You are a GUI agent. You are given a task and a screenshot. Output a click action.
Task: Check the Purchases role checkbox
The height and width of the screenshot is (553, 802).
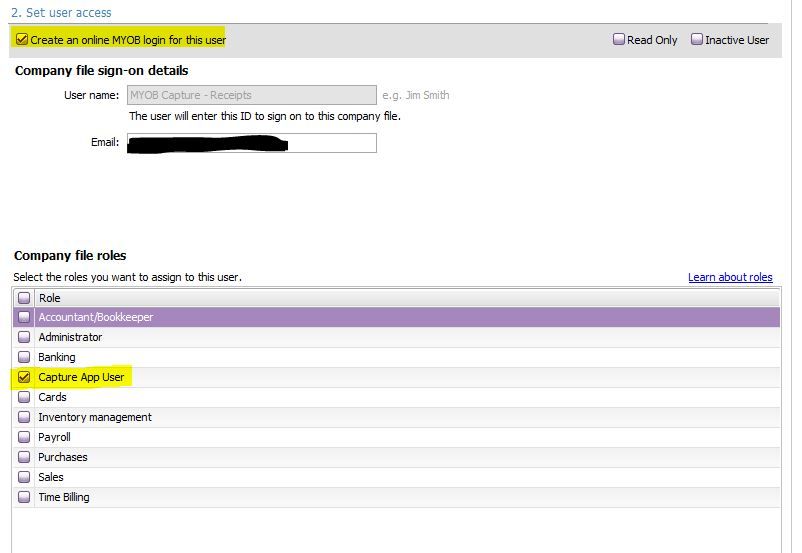(x=24, y=457)
